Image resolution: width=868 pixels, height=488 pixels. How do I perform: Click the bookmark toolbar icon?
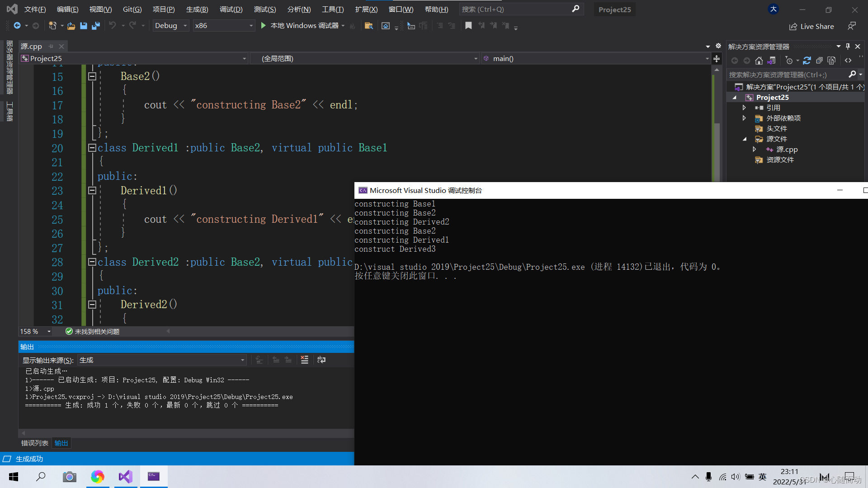click(468, 26)
